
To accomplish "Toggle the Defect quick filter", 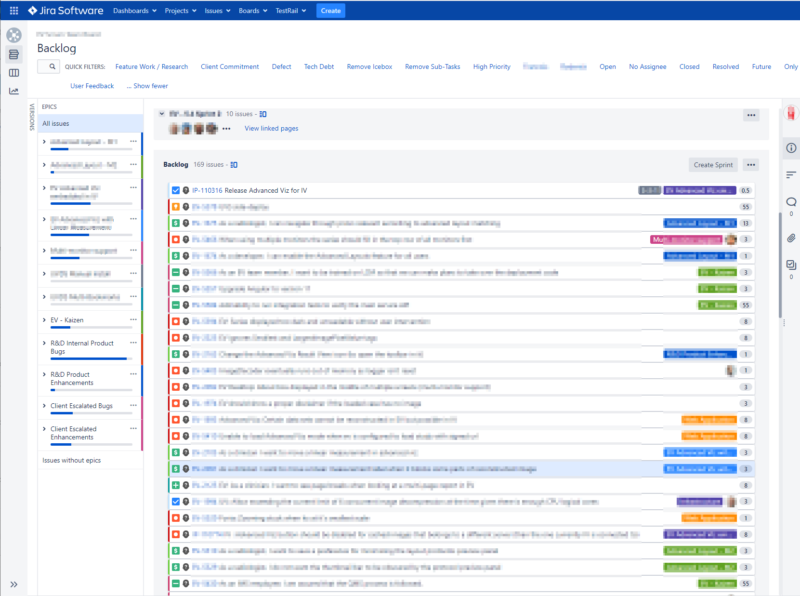I will click(281, 66).
